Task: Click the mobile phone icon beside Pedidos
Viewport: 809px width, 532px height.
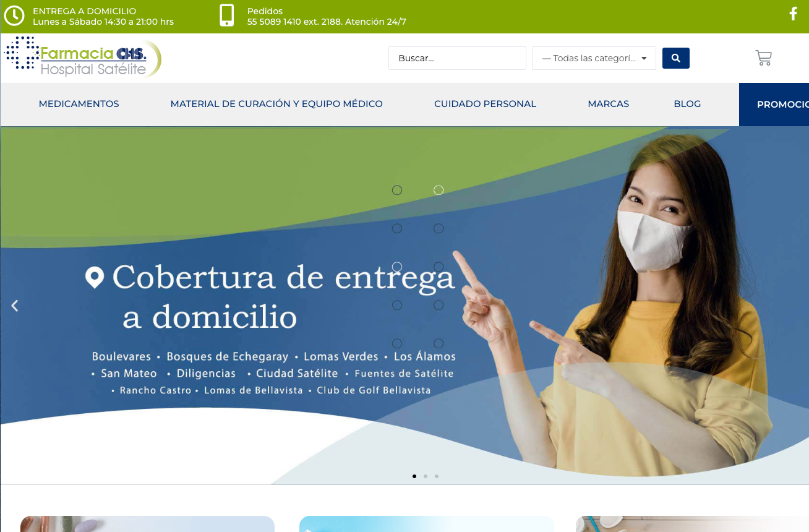Action: tap(227, 15)
